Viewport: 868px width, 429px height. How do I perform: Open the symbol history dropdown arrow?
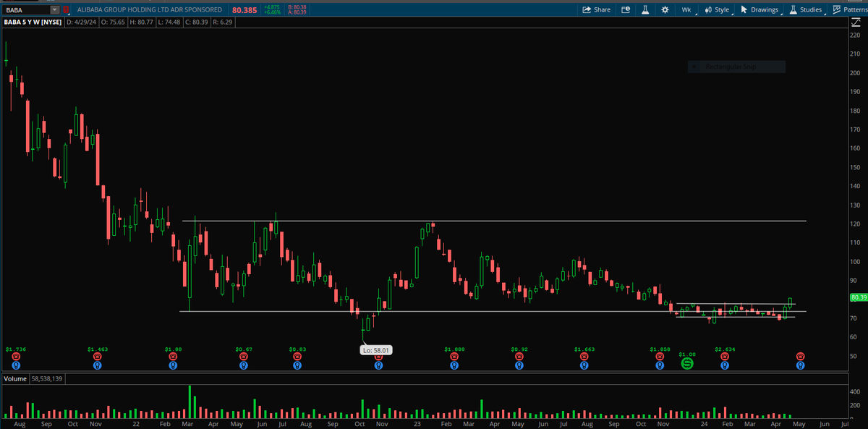(56, 10)
